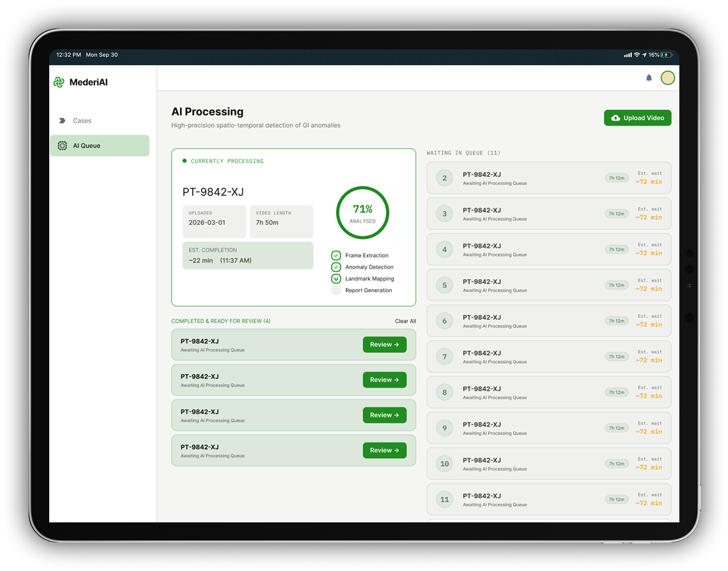Viewport: 728px width, 571px height.
Task: Open the queue item numbered 6
Action: coord(548,321)
